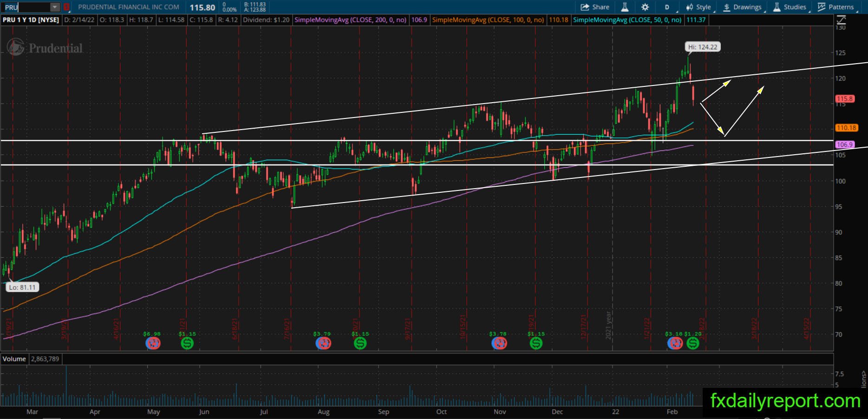
Task: Click the bid price B: 111.83
Action: click(256, 5)
